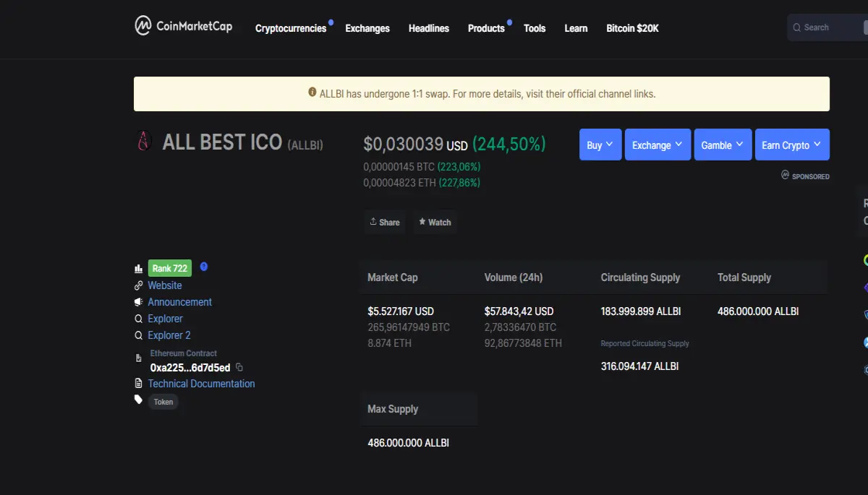Click the CoinMarketCap logo

(x=184, y=26)
